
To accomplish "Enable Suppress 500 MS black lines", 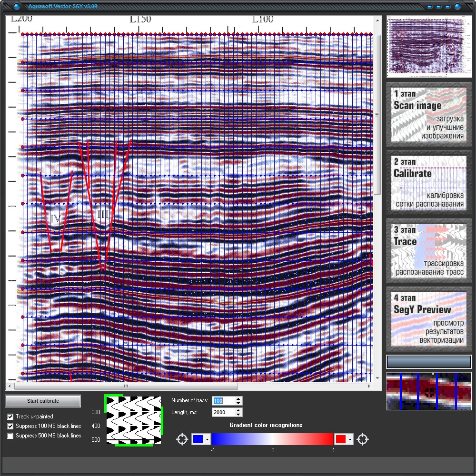I will tap(10, 436).
